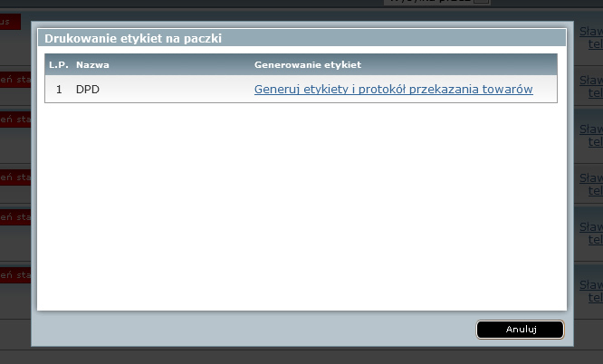Select the DPD carrier name in the table
The image size is (603, 364).
(88, 90)
